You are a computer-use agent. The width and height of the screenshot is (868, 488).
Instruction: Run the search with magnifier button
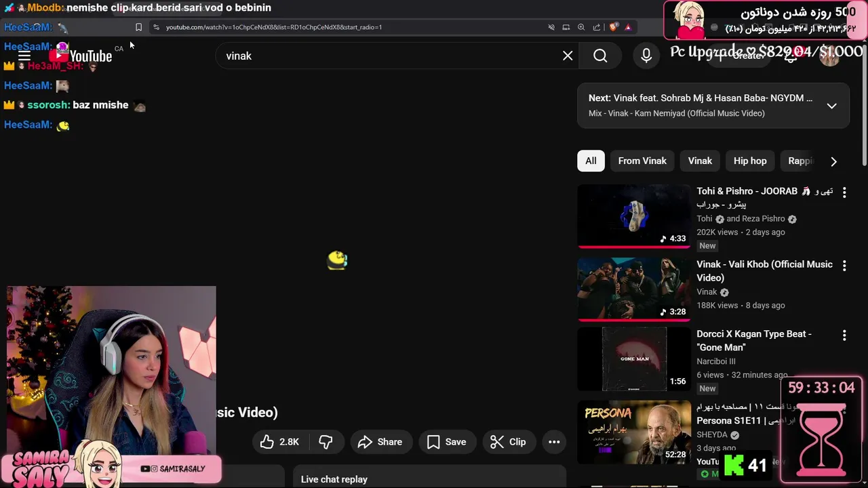click(600, 56)
